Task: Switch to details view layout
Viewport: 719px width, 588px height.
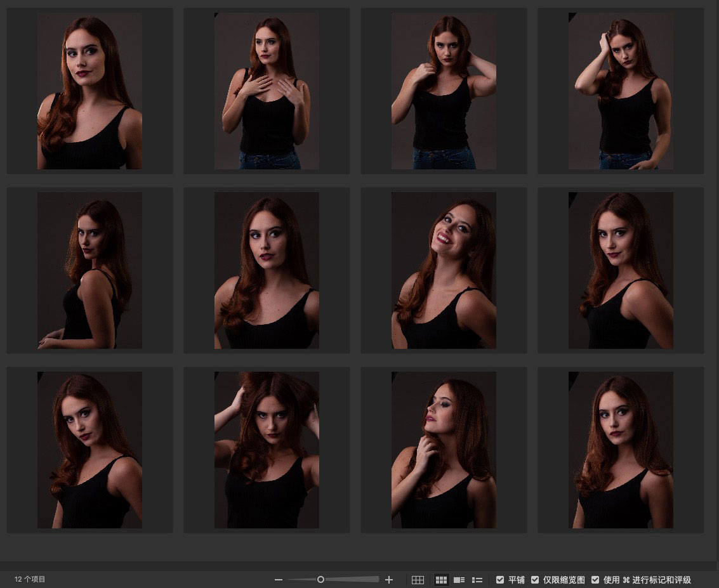Action: 459,580
